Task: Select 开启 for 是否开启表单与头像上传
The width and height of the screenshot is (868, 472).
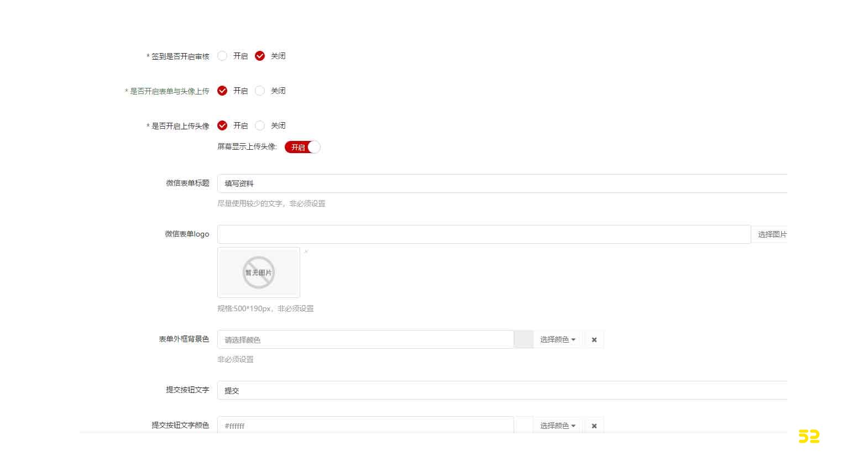Action: 222,91
